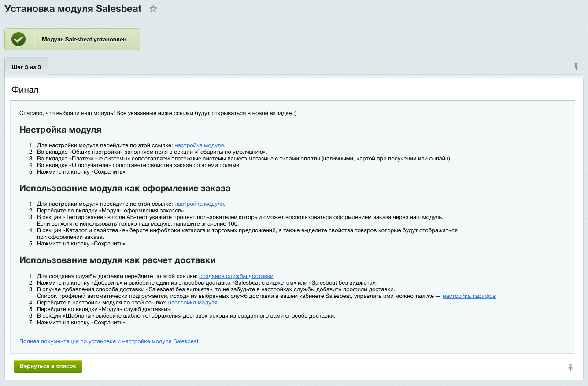Open «настройка модуля» link under Настройка модуля heading
588x386 pixels.
(200, 145)
